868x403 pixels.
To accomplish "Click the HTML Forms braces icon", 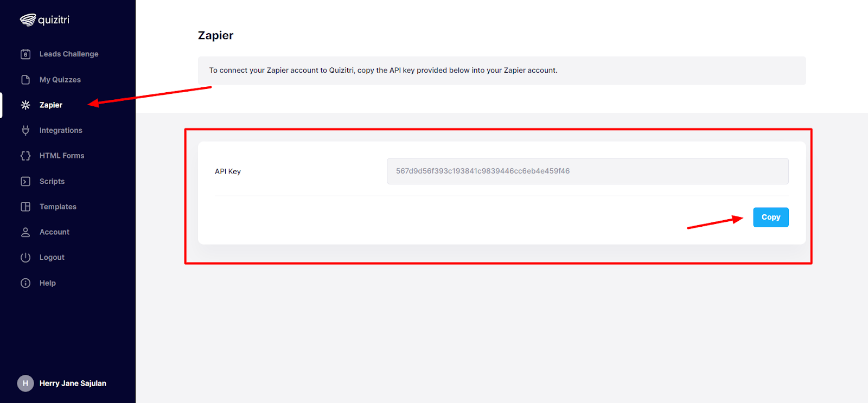I will tap(25, 156).
